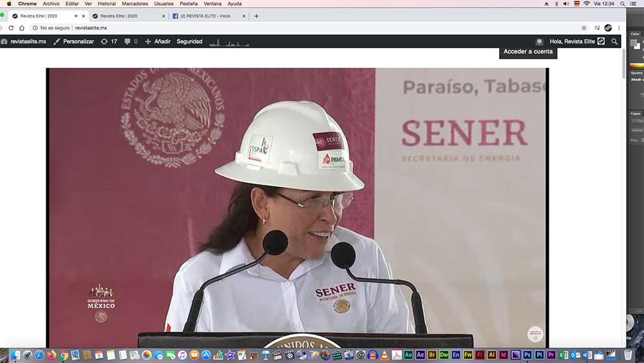644x363 pixels.
Task: Reload the revistaelite.mx page
Action: pyautogui.click(x=11, y=28)
